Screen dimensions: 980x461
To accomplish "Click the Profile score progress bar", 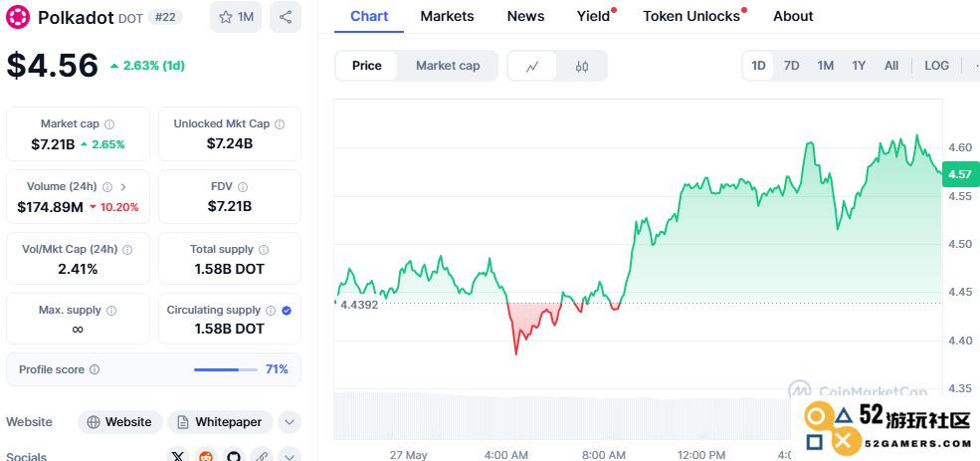I will coord(226,369).
